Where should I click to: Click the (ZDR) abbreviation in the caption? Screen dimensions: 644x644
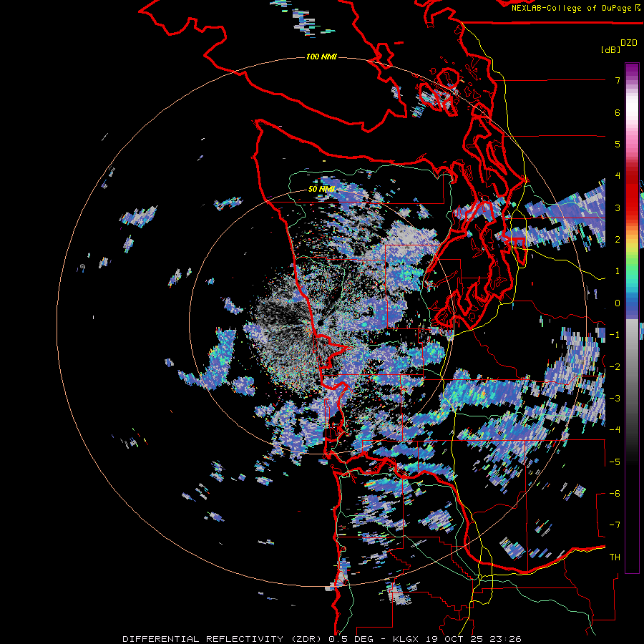308,639
